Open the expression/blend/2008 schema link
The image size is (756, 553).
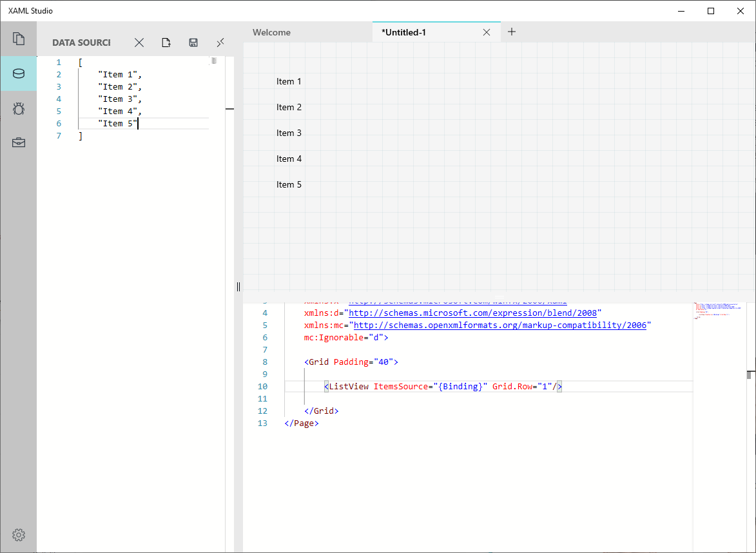click(472, 313)
